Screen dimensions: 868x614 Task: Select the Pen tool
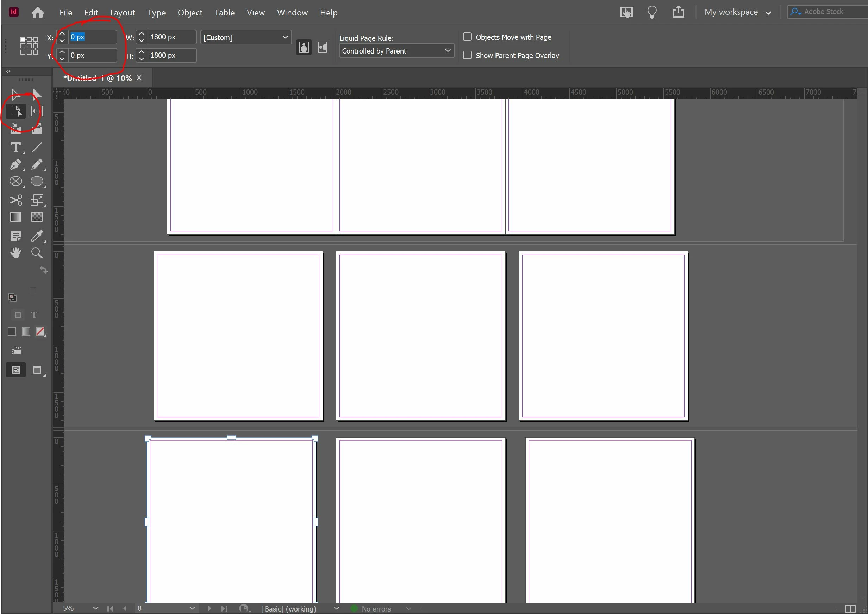tap(15, 164)
